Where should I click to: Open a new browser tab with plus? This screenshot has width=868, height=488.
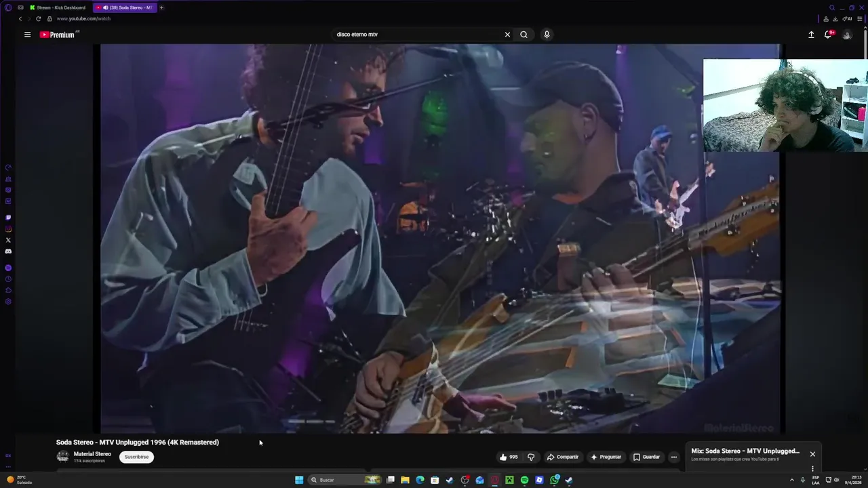(x=161, y=7)
